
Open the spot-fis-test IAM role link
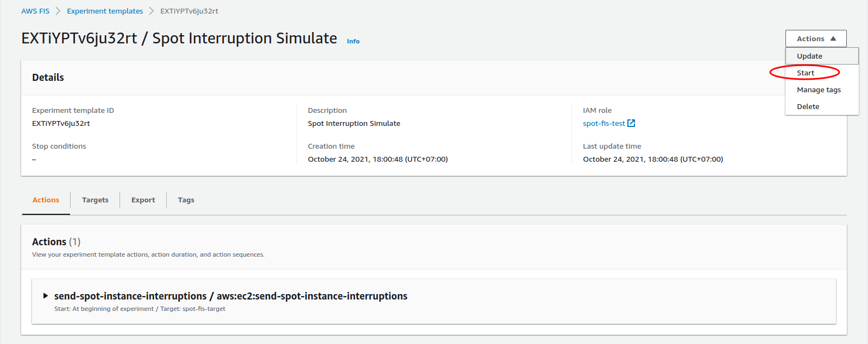603,123
